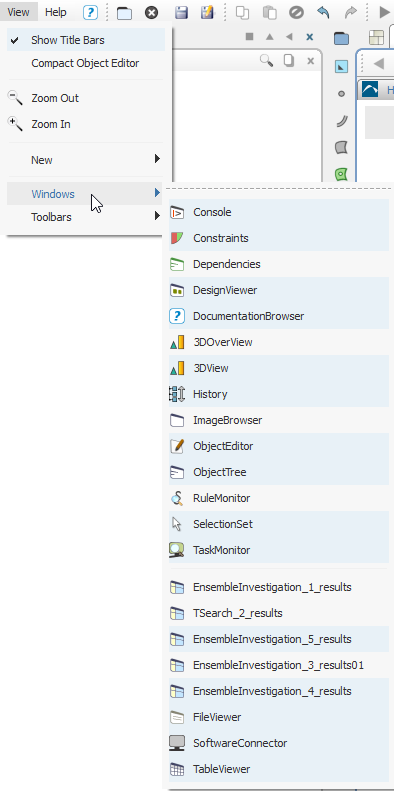Open the DocumentationBrowser entry
The width and height of the screenshot is (394, 791).
278,316
